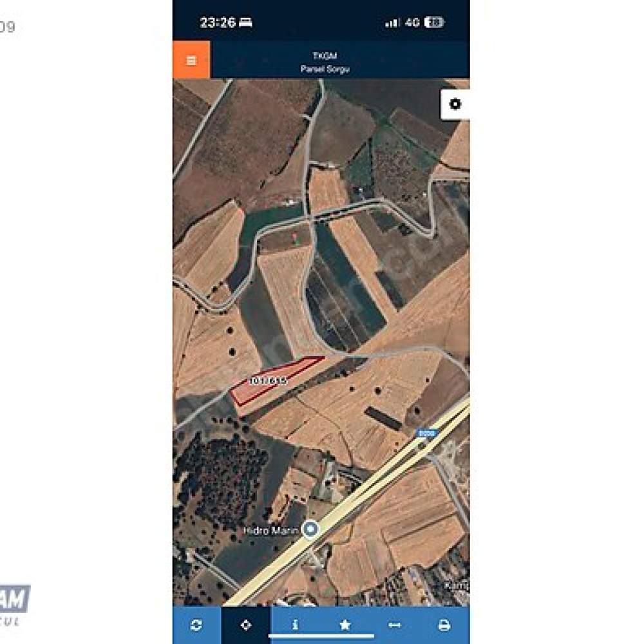Tap the Hidro Marin location pin
644x644 pixels.
pyautogui.click(x=310, y=529)
